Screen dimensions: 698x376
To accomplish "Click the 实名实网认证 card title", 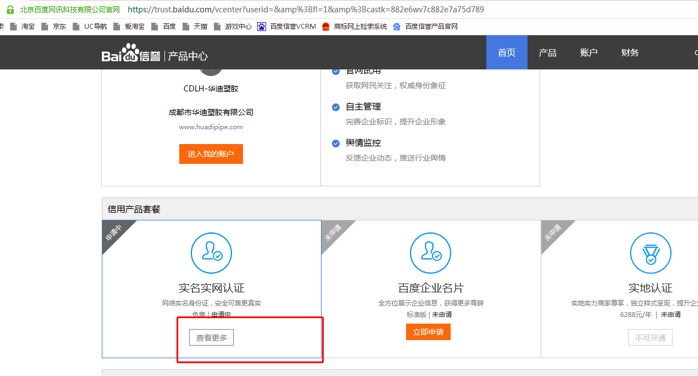I will tap(211, 288).
